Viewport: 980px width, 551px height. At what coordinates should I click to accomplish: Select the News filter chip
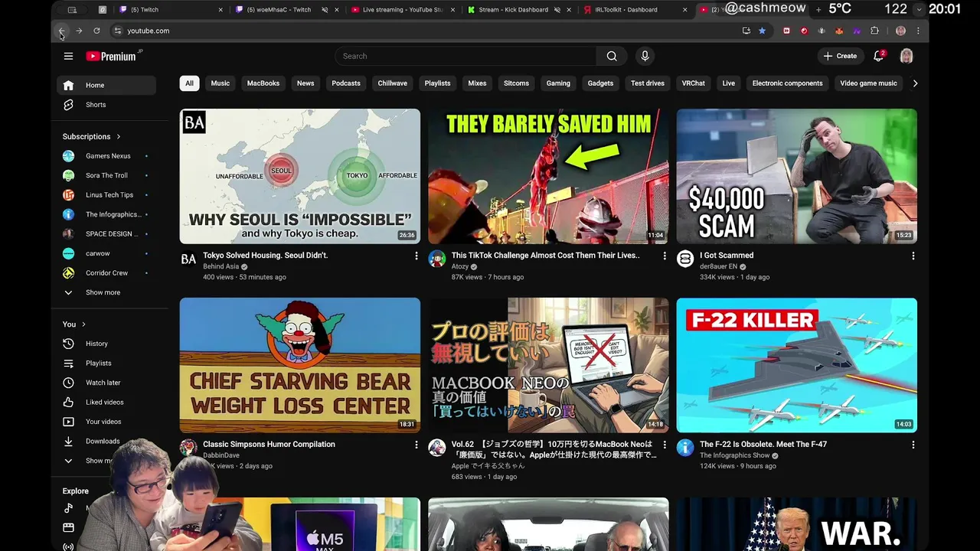[x=305, y=83]
